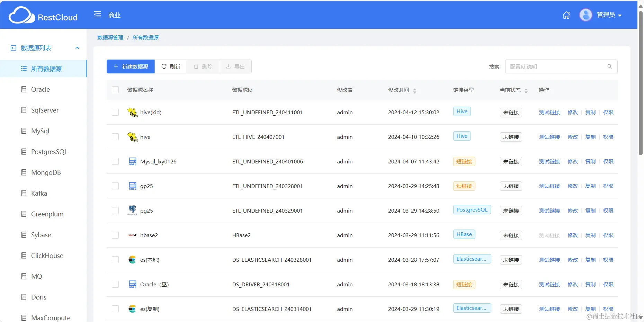Click the hive row bee icon
644x322 pixels.
coord(132,137)
